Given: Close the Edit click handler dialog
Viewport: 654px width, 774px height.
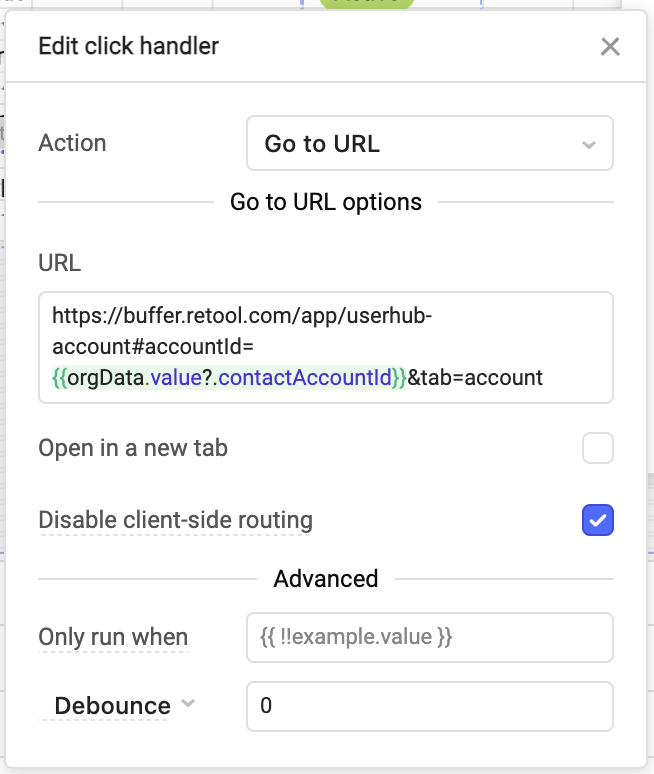Looking at the screenshot, I should (x=610, y=46).
